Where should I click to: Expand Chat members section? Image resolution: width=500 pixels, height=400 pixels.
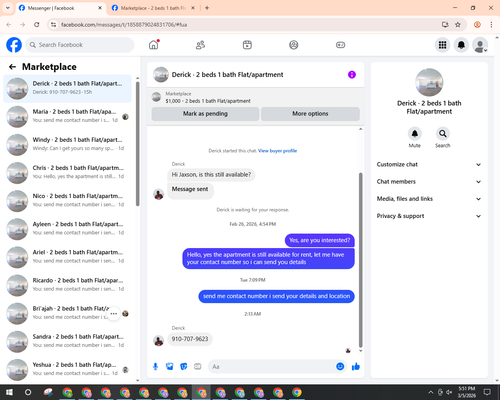pos(429,182)
